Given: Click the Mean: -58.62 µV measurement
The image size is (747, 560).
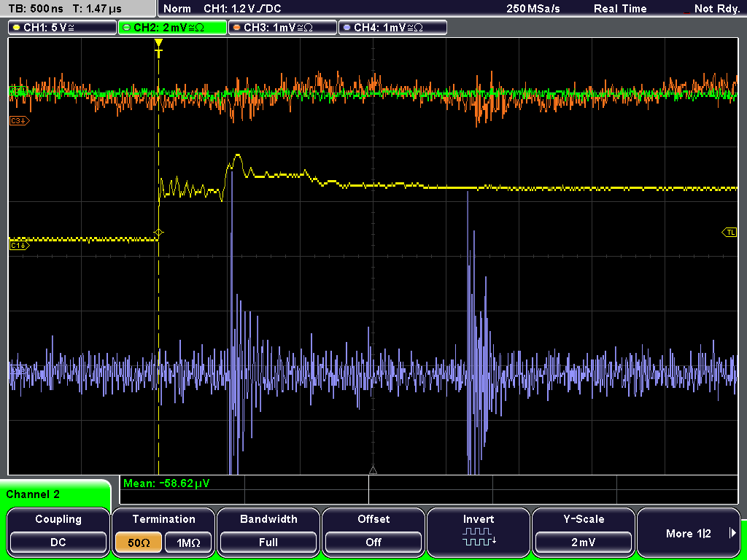Looking at the screenshot, I should (x=166, y=483).
